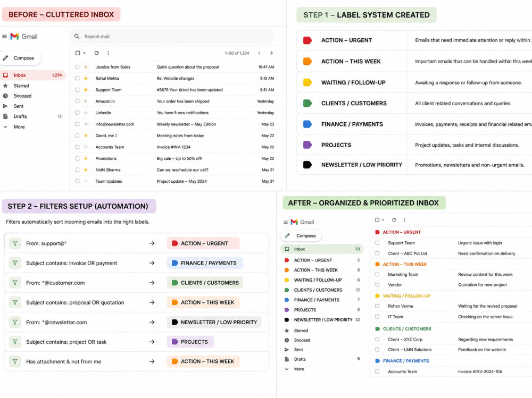Screen dimensions: 532x398
Task: Open the hamburger menu in the organized Gmail
Action: click(x=286, y=222)
